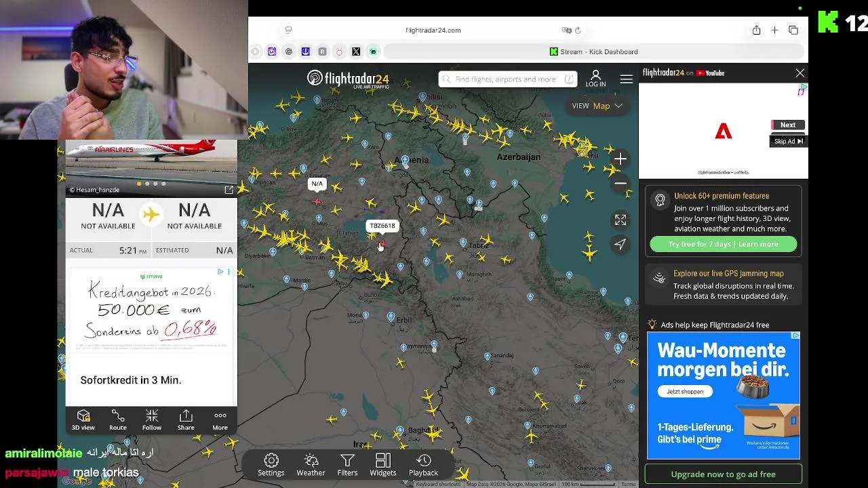Viewport: 868px width, 488px height.
Task: Open 3D view of the flight
Action: point(83,420)
